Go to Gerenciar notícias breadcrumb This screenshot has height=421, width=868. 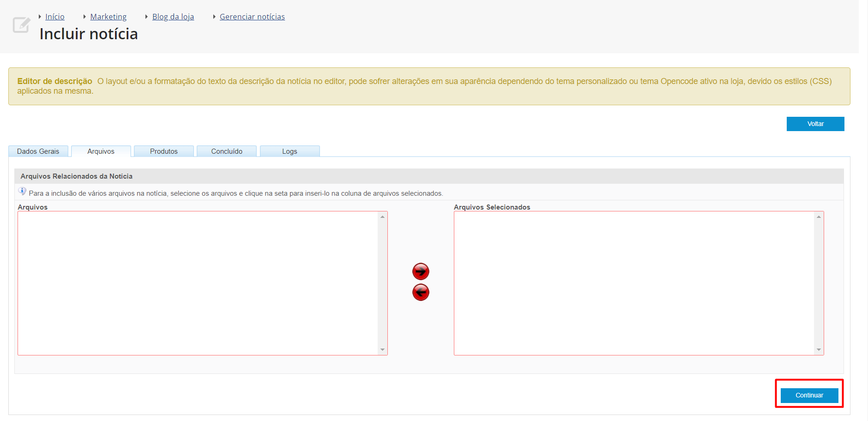click(252, 17)
